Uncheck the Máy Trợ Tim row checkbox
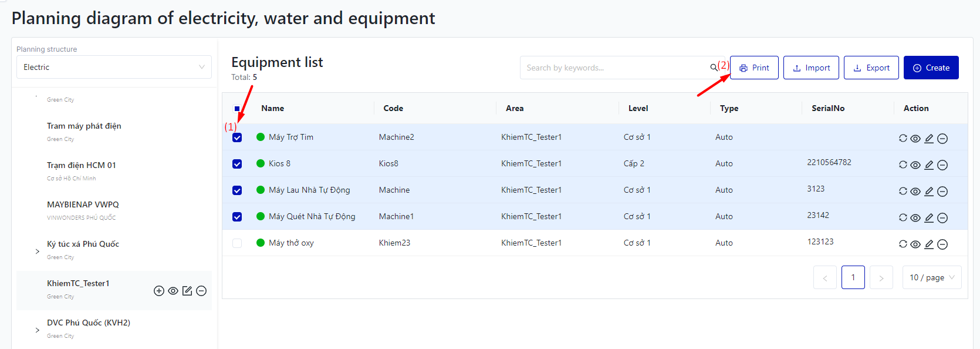The image size is (980, 349). click(x=237, y=137)
